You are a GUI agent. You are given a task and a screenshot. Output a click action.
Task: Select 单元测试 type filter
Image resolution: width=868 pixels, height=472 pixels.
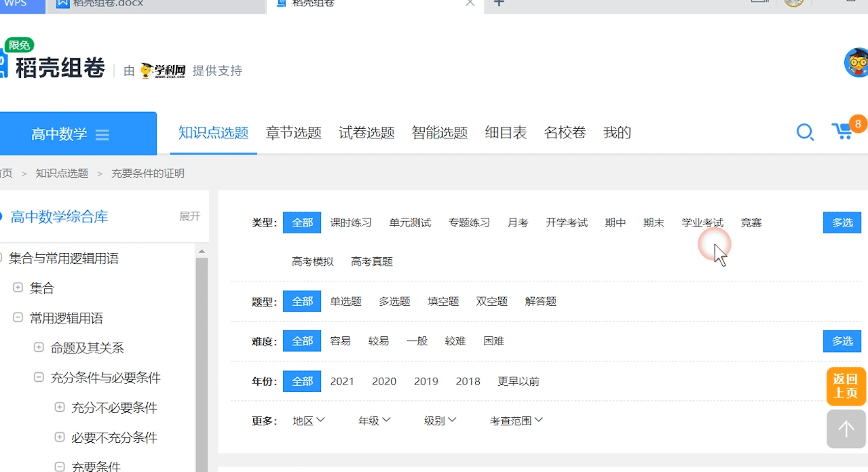(410, 222)
